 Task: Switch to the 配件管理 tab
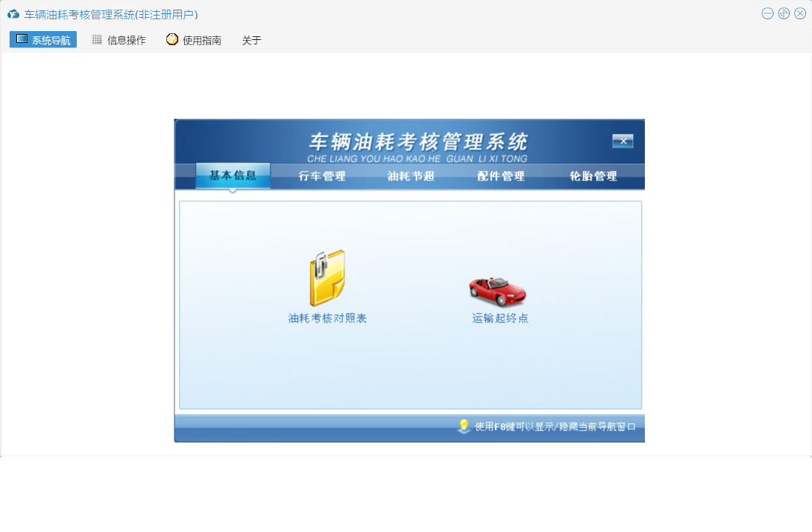[x=501, y=176]
